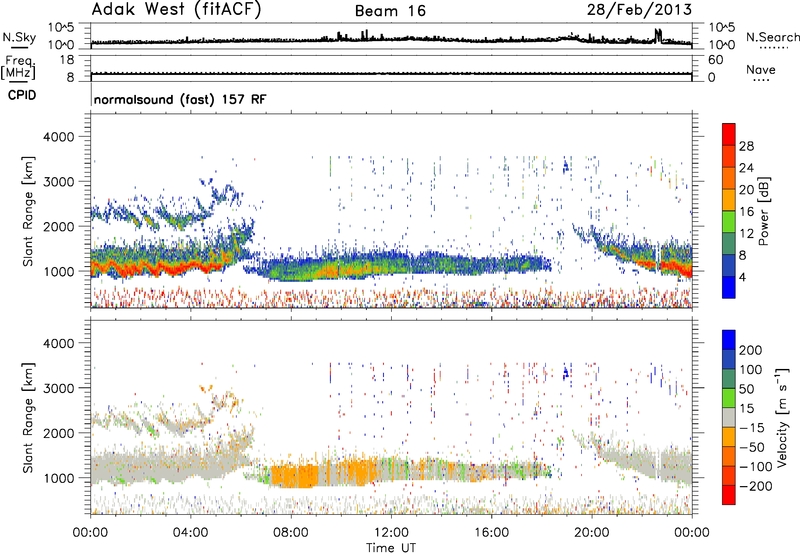Click the "08:00" time axis label
This screenshot has height=554, width=800.
[290, 533]
